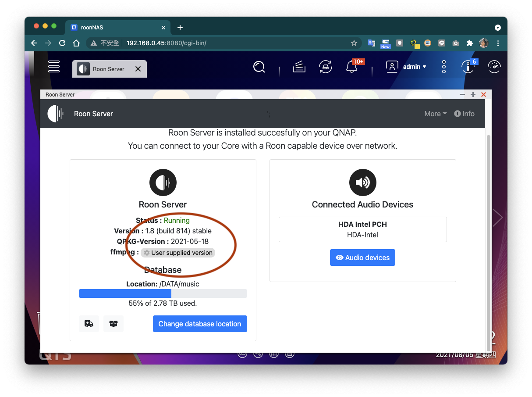Open Chrome profile avatar
The image size is (532, 397).
pyautogui.click(x=484, y=43)
